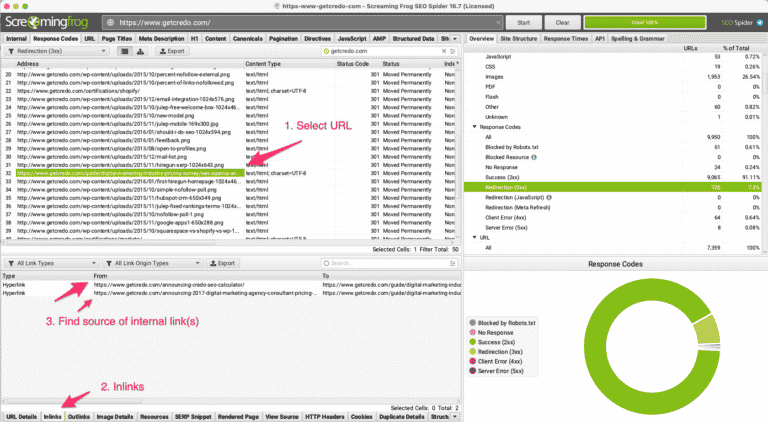
Task: Select the Images overview row
Action: coord(613,76)
